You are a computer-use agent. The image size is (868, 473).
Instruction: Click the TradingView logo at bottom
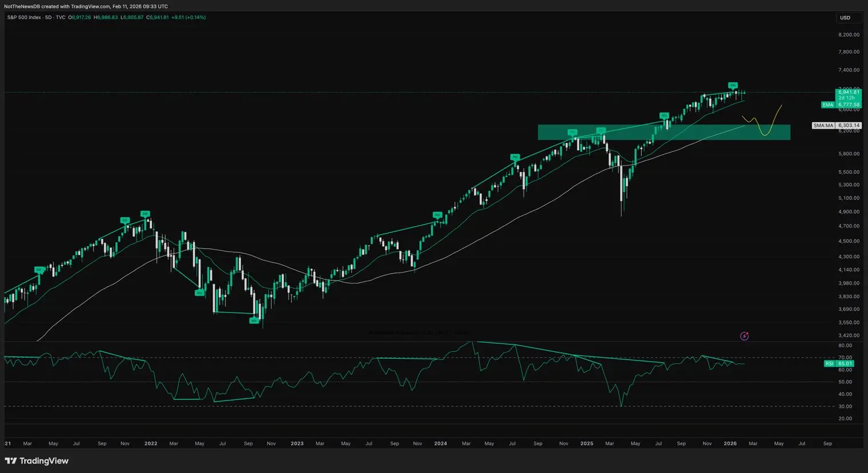(x=37, y=461)
